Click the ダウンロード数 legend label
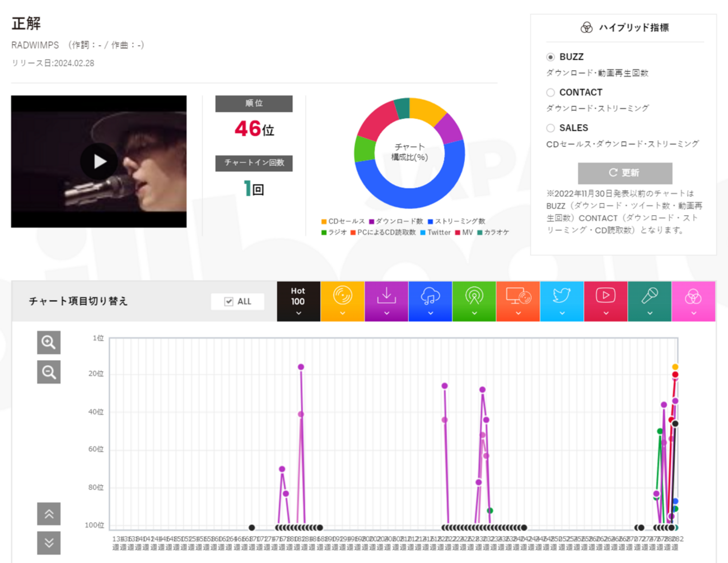 (399, 221)
